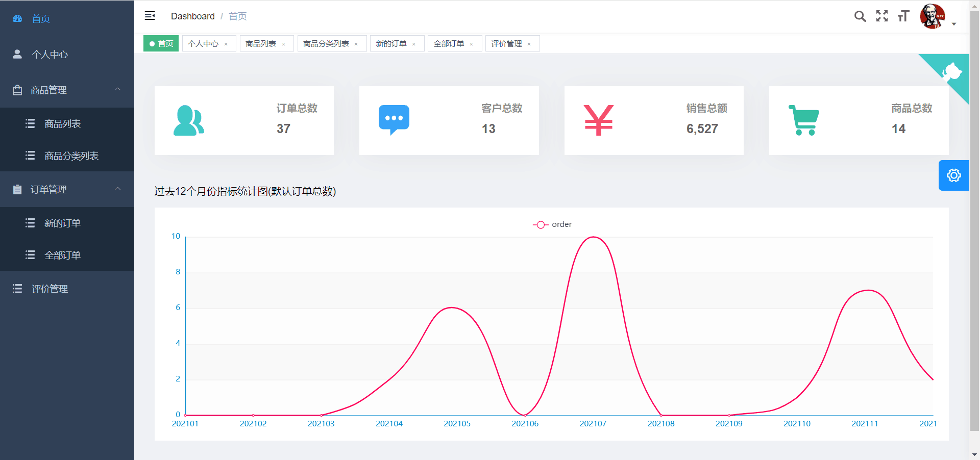Screen dimensions: 980x460
Task: Open font size selector icon
Action: [903, 16]
